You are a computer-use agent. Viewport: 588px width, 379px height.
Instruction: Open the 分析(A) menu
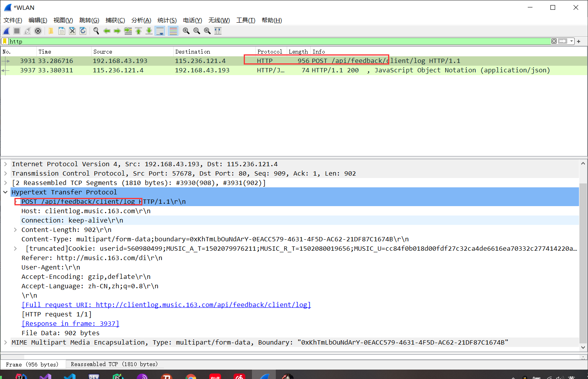(x=141, y=20)
